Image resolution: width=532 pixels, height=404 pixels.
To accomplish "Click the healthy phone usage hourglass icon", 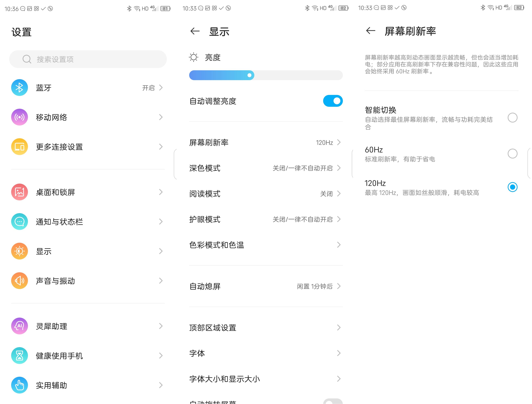I will [x=20, y=355].
